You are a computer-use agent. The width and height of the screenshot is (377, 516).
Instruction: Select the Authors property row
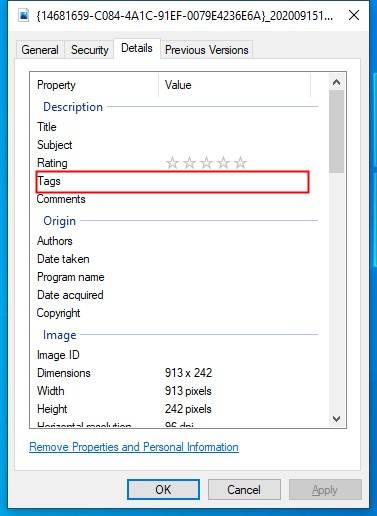point(173,241)
